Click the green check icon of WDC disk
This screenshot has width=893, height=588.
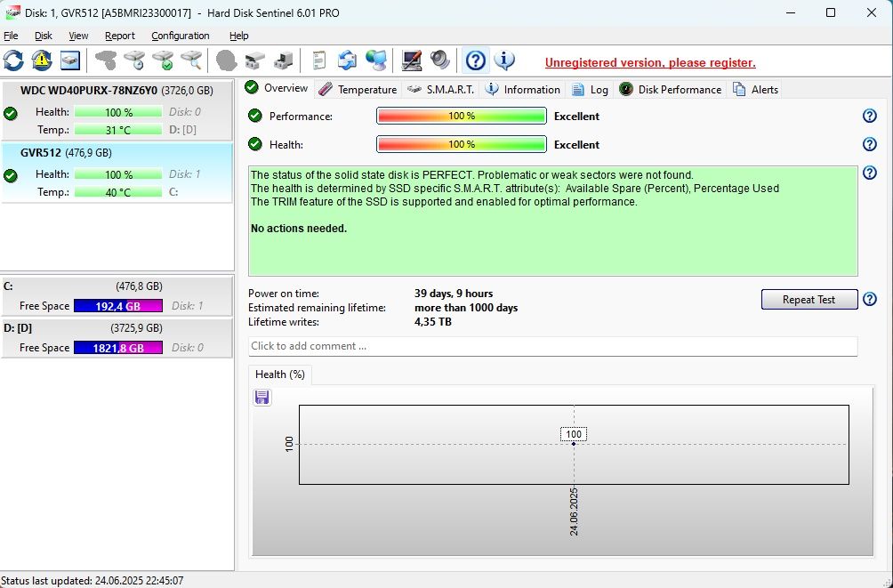click(11, 113)
